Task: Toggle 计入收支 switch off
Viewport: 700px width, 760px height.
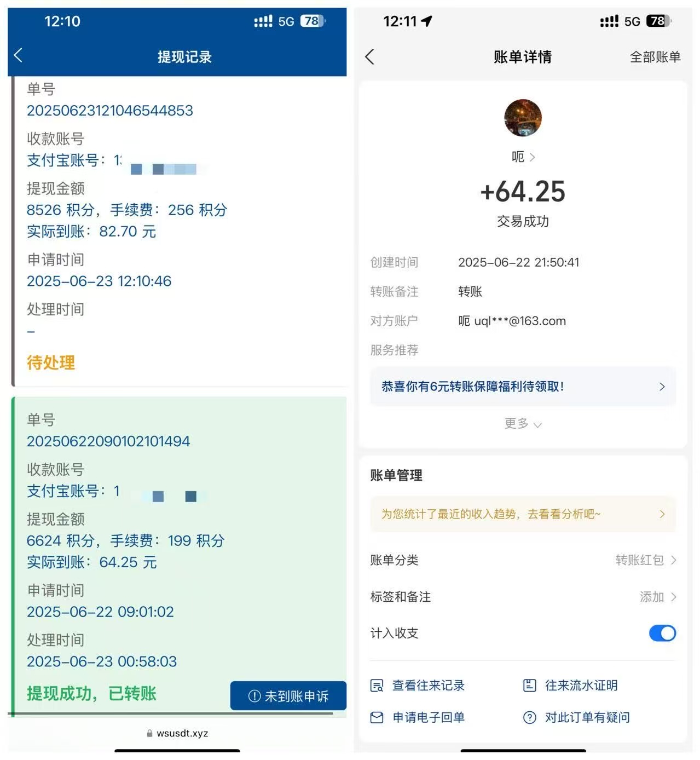Action: pyautogui.click(x=662, y=634)
